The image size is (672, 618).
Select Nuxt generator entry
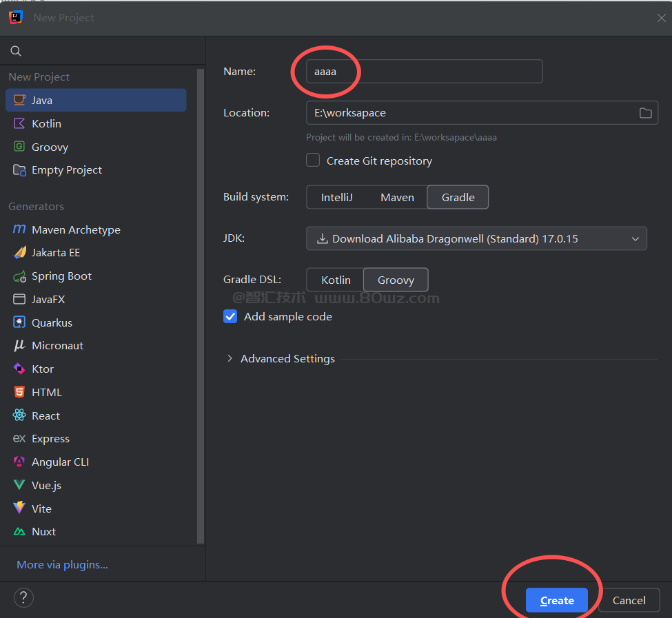96,531
